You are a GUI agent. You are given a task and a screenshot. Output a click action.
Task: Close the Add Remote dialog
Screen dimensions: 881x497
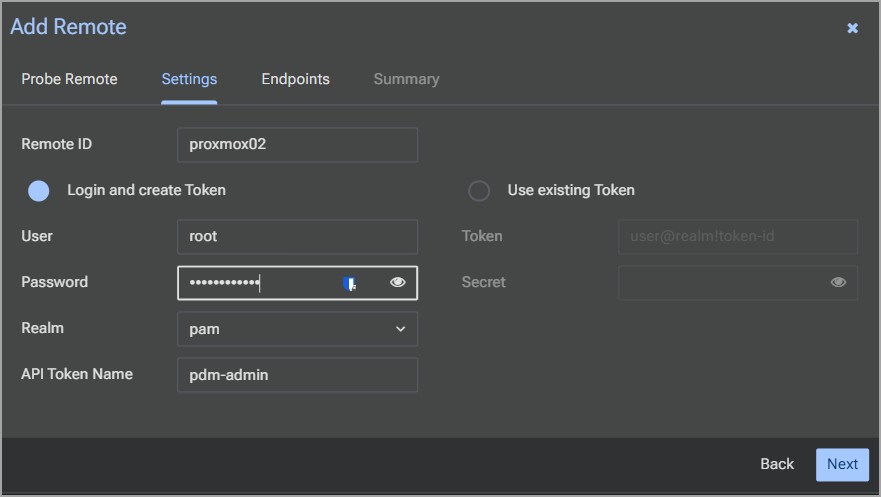click(x=852, y=28)
